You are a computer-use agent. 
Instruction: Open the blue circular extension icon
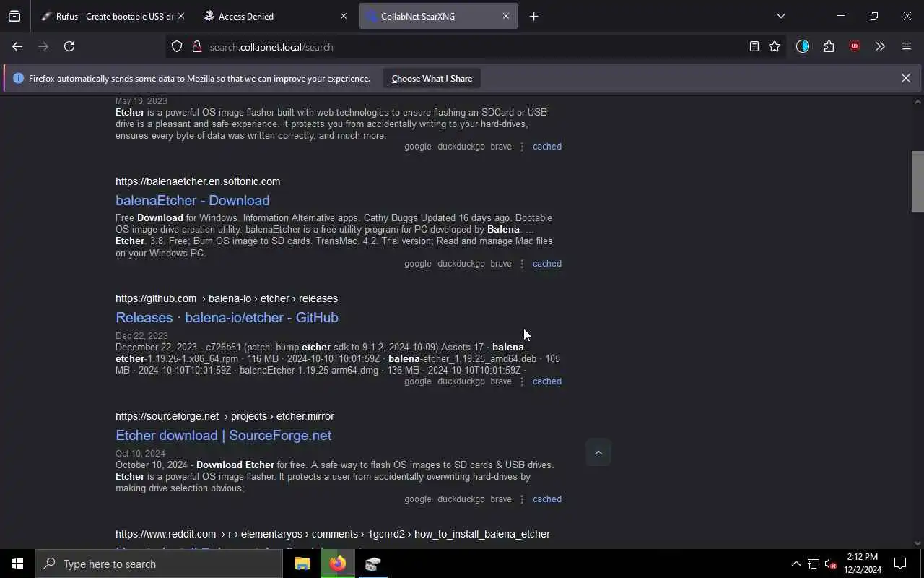click(x=803, y=46)
